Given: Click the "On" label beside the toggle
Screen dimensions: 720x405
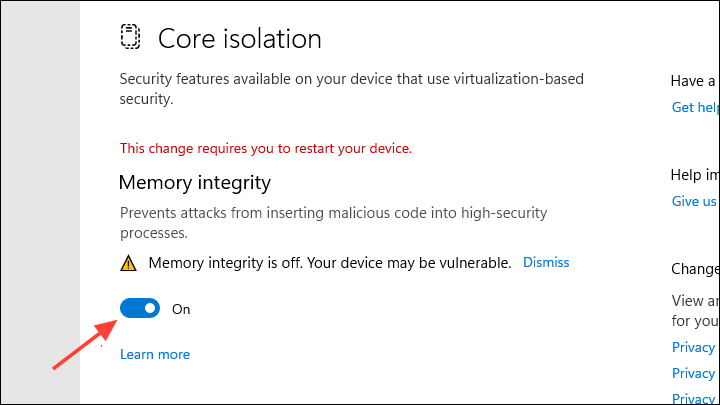Looking at the screenshot, I should click(181, 309).
